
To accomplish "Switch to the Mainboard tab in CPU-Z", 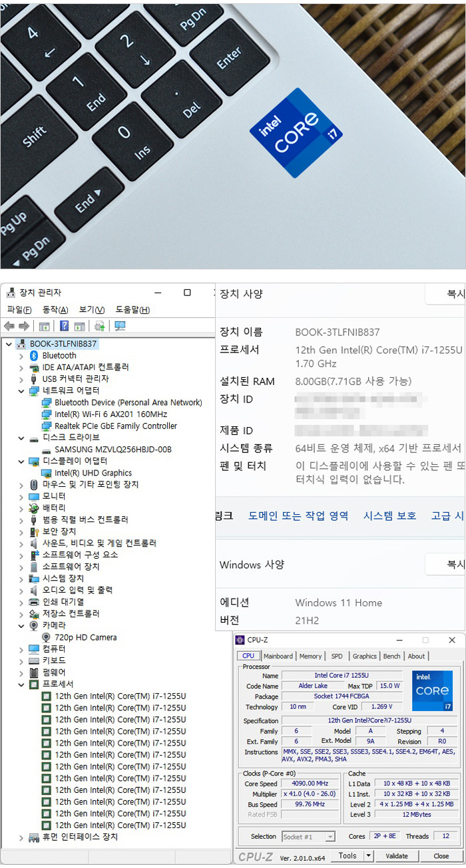I will (x=278, y=656).
